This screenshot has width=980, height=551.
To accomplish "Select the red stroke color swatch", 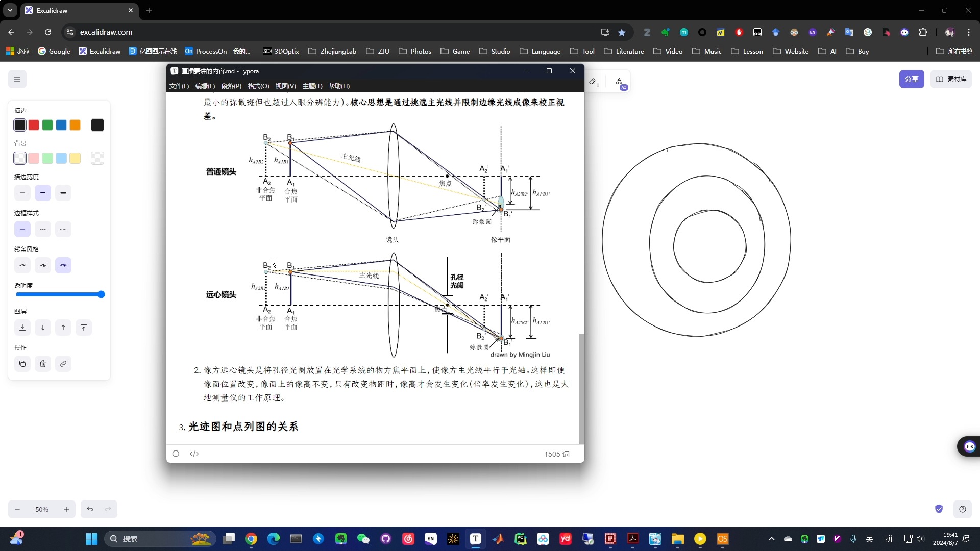I will [33, 124].
